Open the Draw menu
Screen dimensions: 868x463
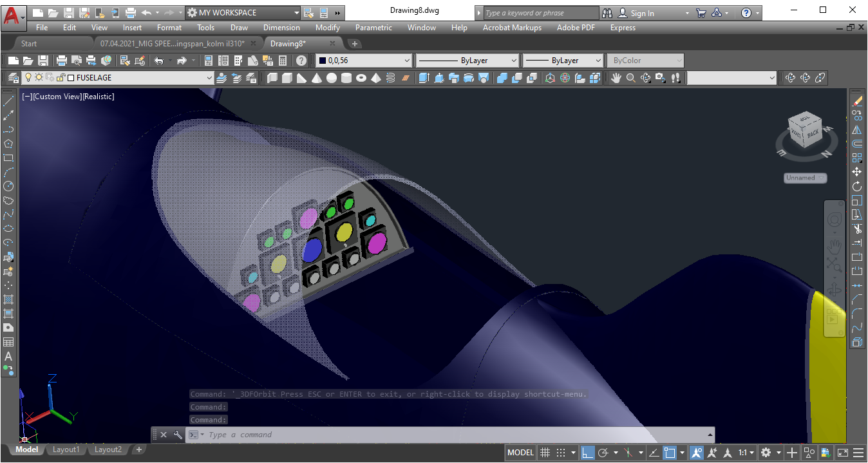pos(239,28)
